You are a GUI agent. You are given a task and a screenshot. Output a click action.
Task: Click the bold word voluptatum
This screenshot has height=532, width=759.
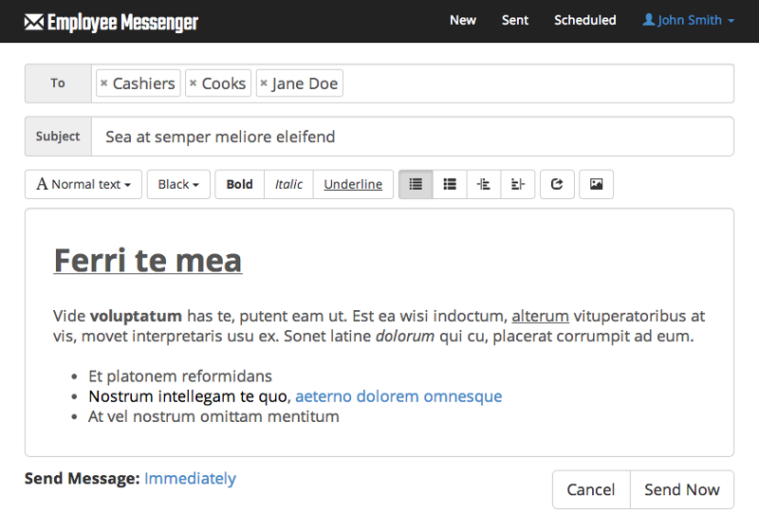coord(136,316)
